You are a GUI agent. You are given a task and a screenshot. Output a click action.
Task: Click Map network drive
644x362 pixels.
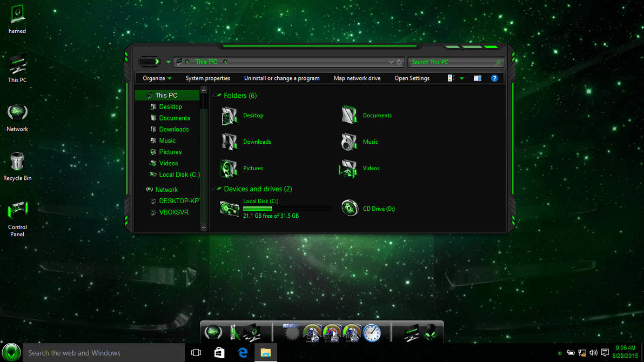click(357, 78)
